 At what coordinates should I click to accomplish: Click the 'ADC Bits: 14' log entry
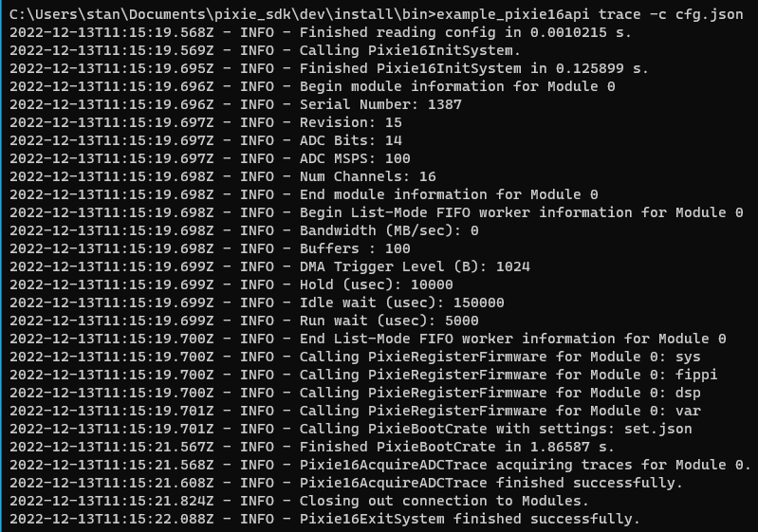coord(206,140)
